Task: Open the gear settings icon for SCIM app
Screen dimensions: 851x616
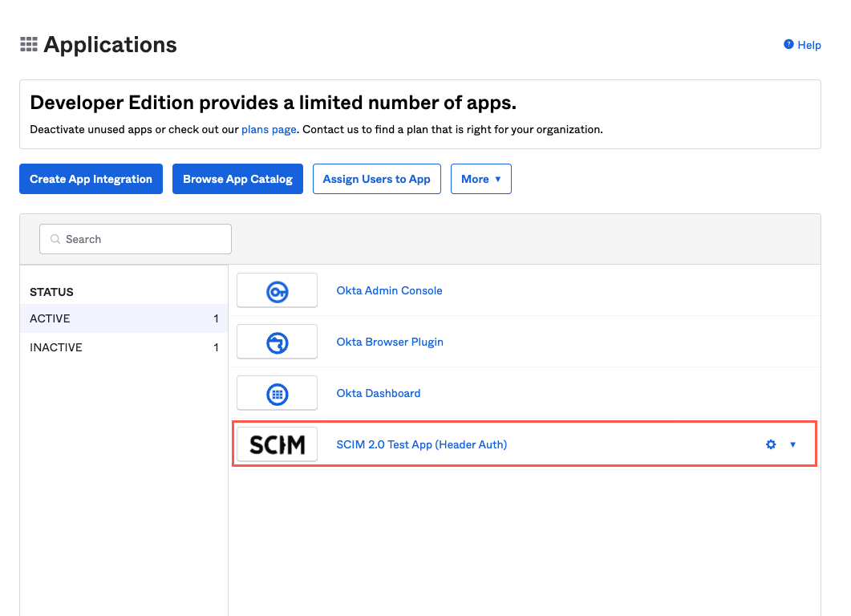Action: pyautogui.click(x=771, y=444)
